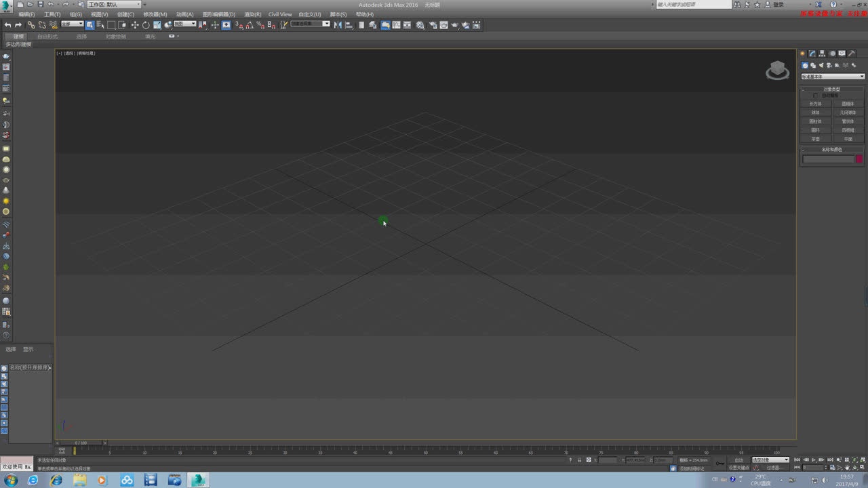Open the 选定对象 key filter dropdown
This screenshot has height=488, width=868.
[770, 460]
